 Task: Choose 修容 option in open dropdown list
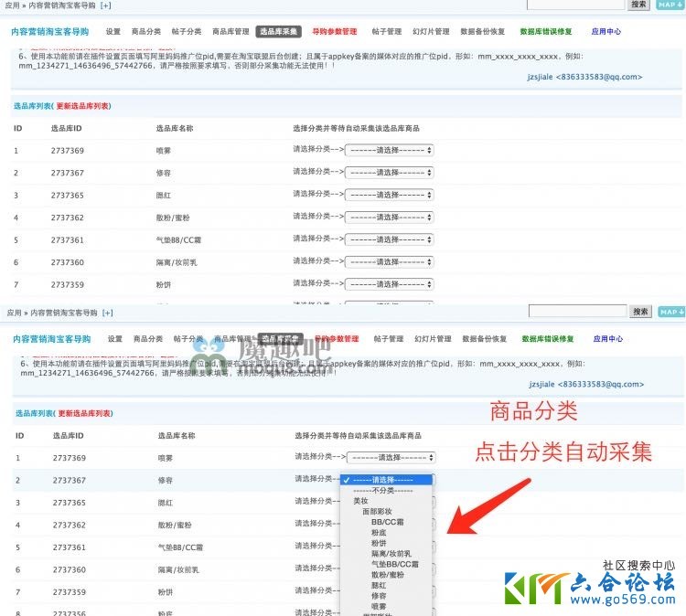pos(386,596)
